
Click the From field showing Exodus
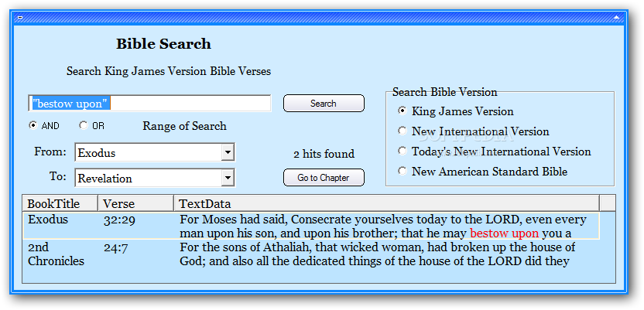(x=155, y=152)
